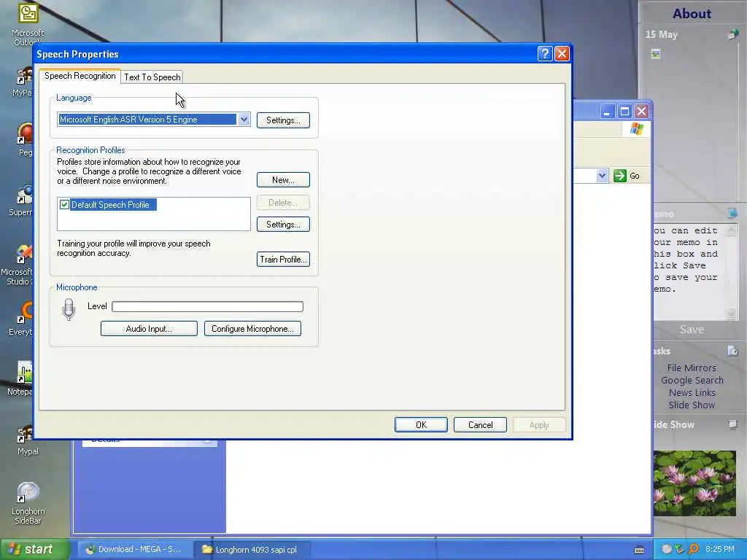Click New to create a recognition profile
The width and height of the screenshot is (747, 560).
pyautogui.click(x=283, y=179)
